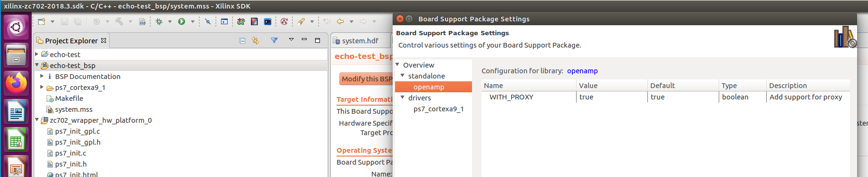Collapse the echo-test_bsp project tree
Screen dimensions: 868x177
coord(37,65)
